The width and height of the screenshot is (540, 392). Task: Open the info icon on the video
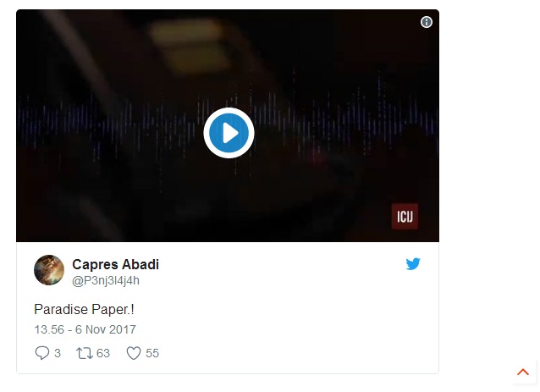click(x=427, y=22)
